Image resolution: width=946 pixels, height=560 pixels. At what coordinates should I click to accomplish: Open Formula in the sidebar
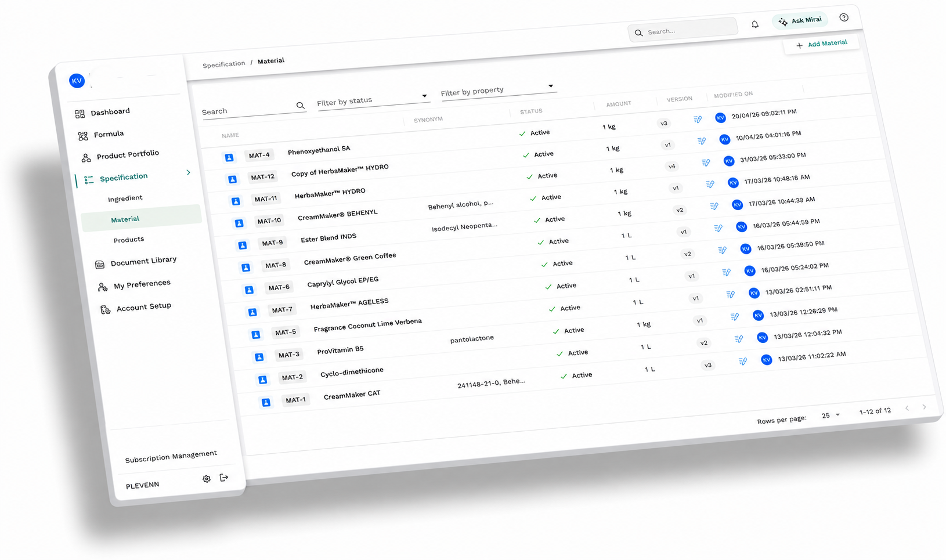coord(101,135)
